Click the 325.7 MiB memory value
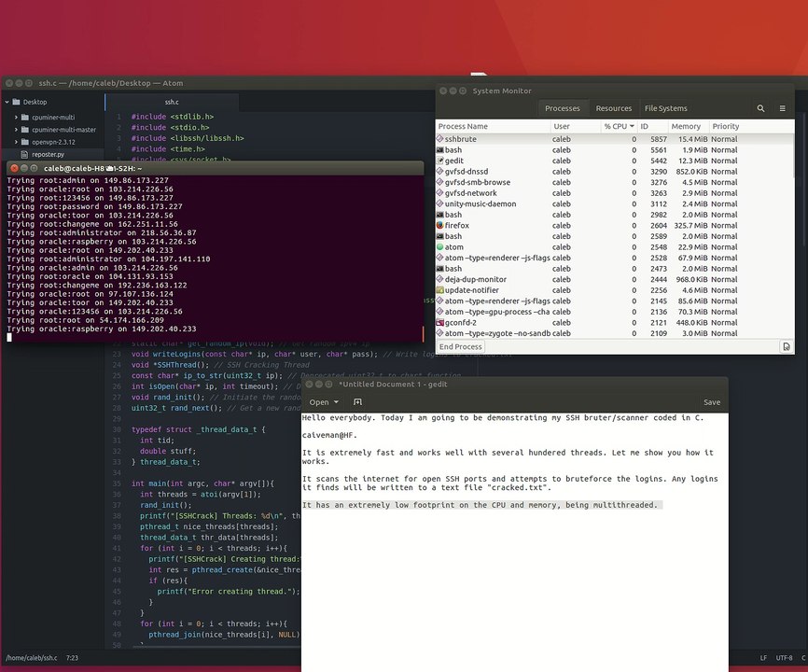 690,225
